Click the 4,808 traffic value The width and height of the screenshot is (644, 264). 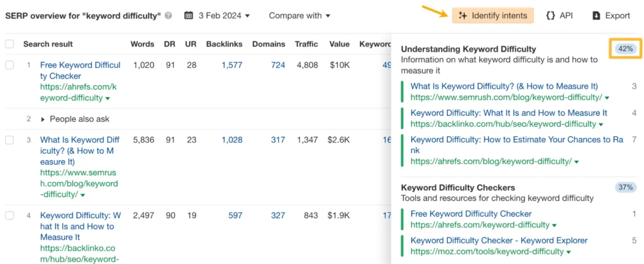pos(308,64)
